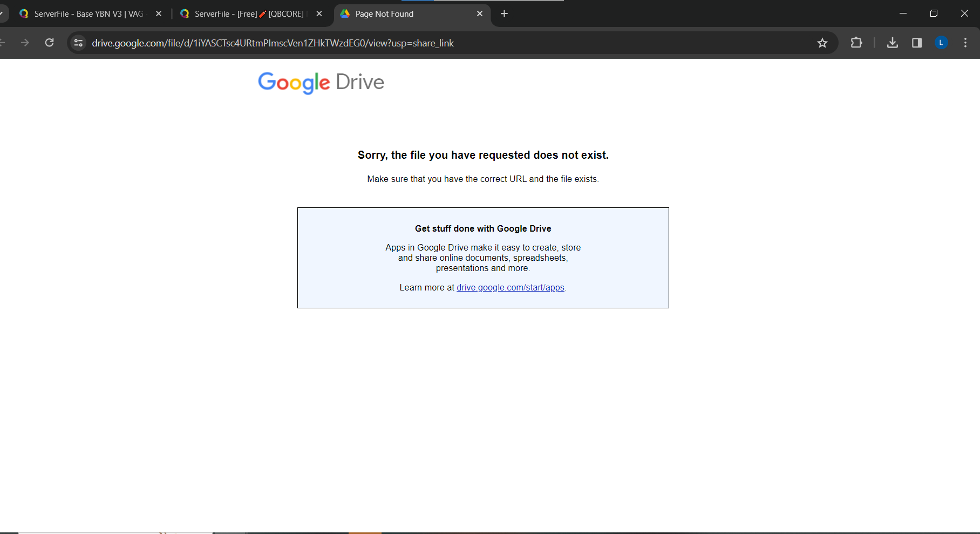Click the forward navigation arrow
The image size is (980, 534).
(x=25, y=43)
